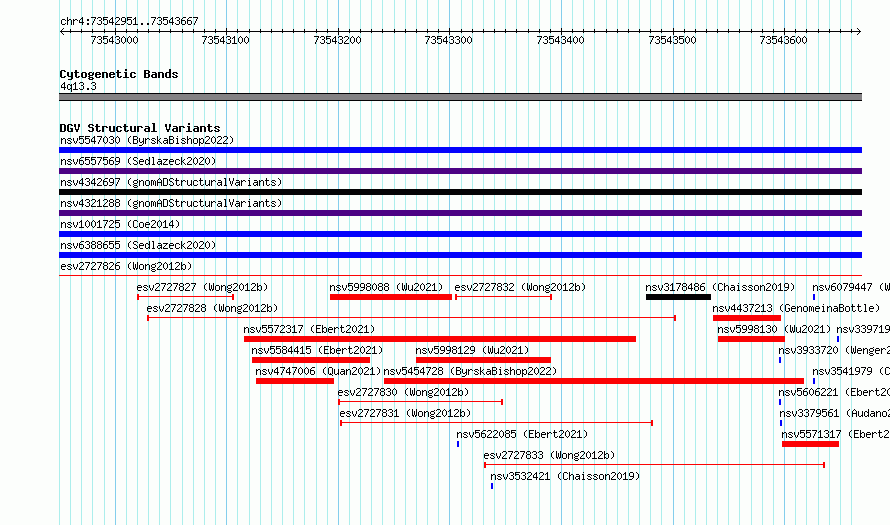Viewport: 890px width, 525px height.
Task: Click nsv5998088 (Wu2021) label
Action: (386, 287)
